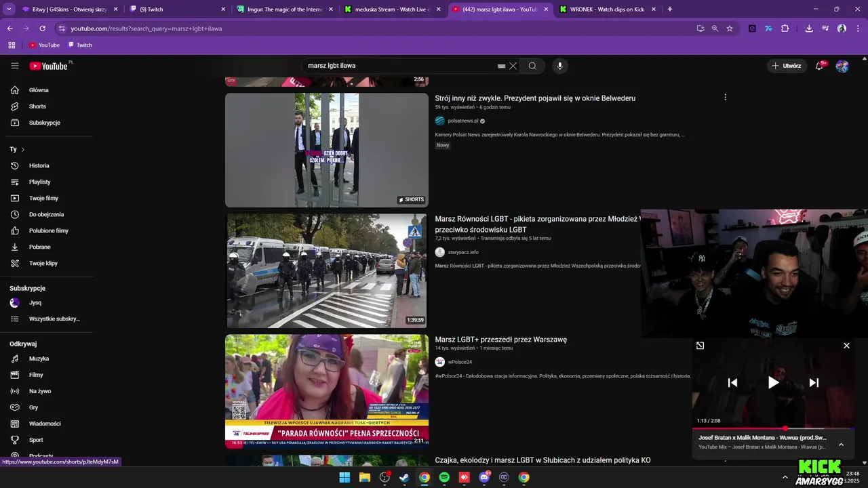Open the Belweder Shorts video thumbnail

pos(327,150)
